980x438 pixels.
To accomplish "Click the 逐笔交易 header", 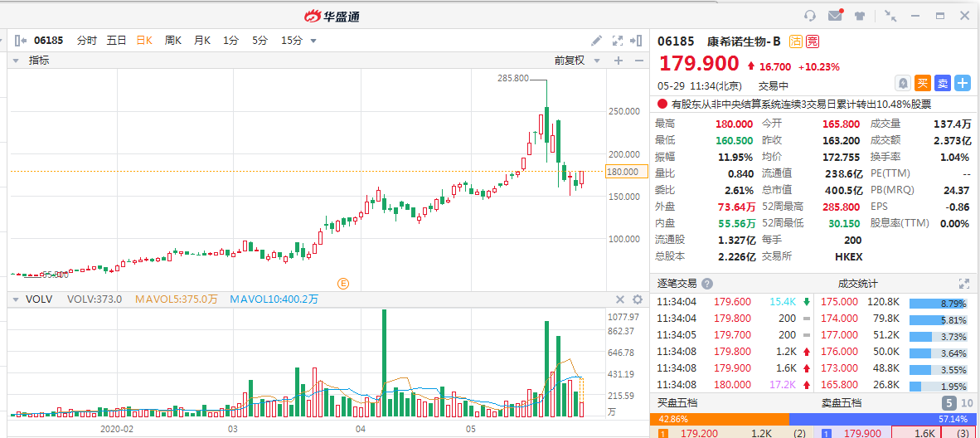I will pos(677,284).
